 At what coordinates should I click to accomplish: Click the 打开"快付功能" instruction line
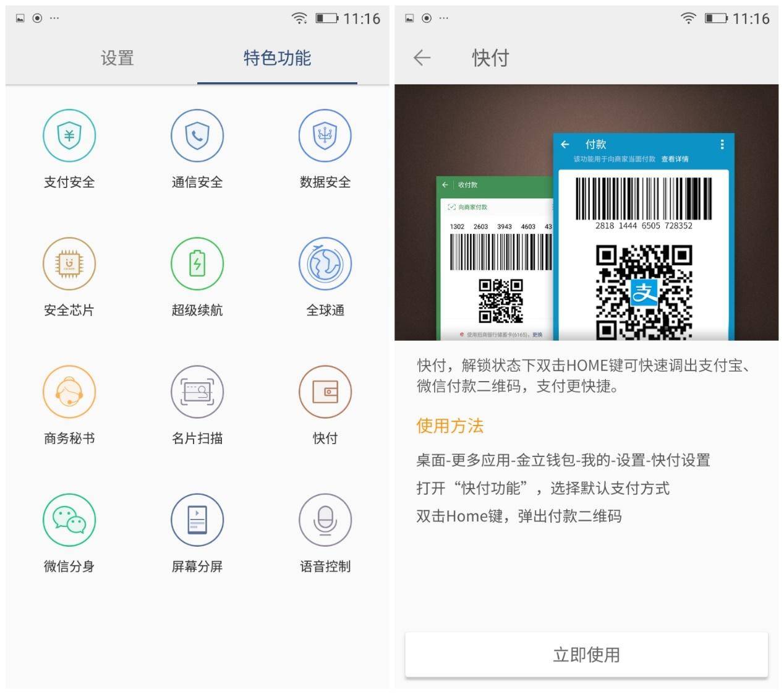pos(543,488)
